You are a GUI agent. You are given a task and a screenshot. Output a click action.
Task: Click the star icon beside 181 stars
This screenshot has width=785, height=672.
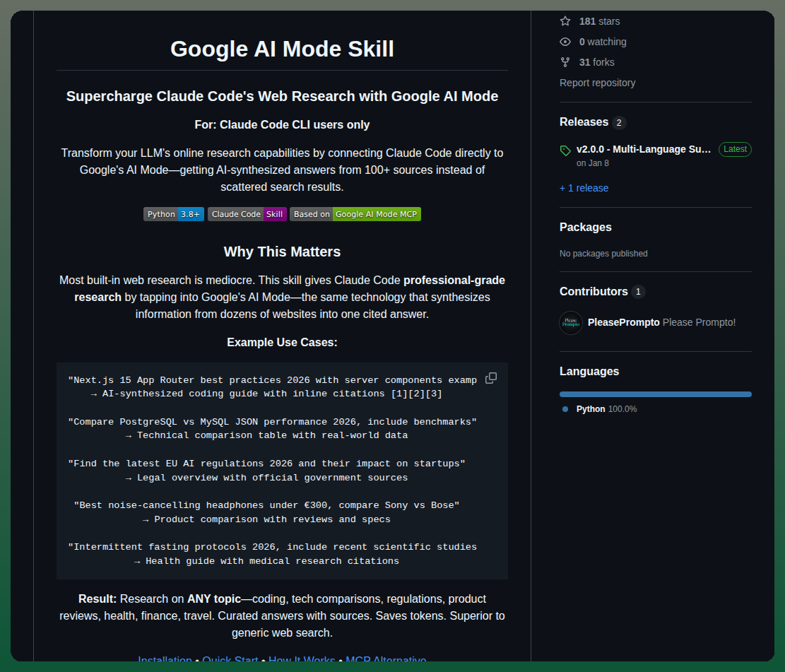click(565, 21)
